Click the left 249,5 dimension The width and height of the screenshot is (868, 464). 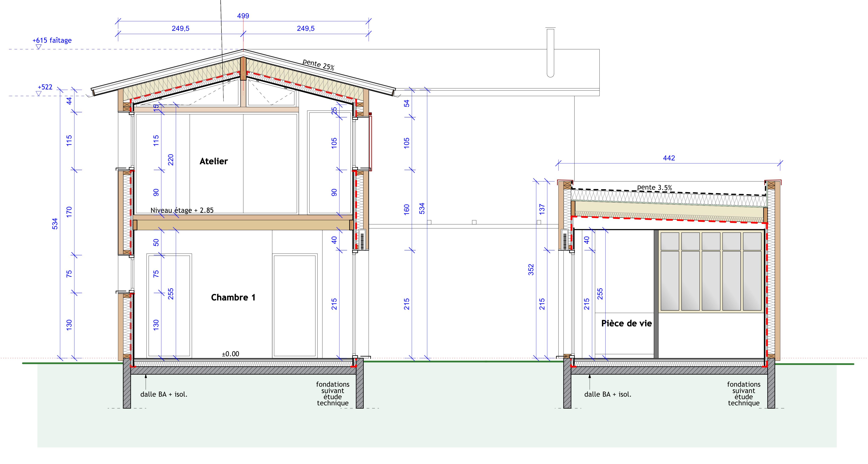coord(180,29)
